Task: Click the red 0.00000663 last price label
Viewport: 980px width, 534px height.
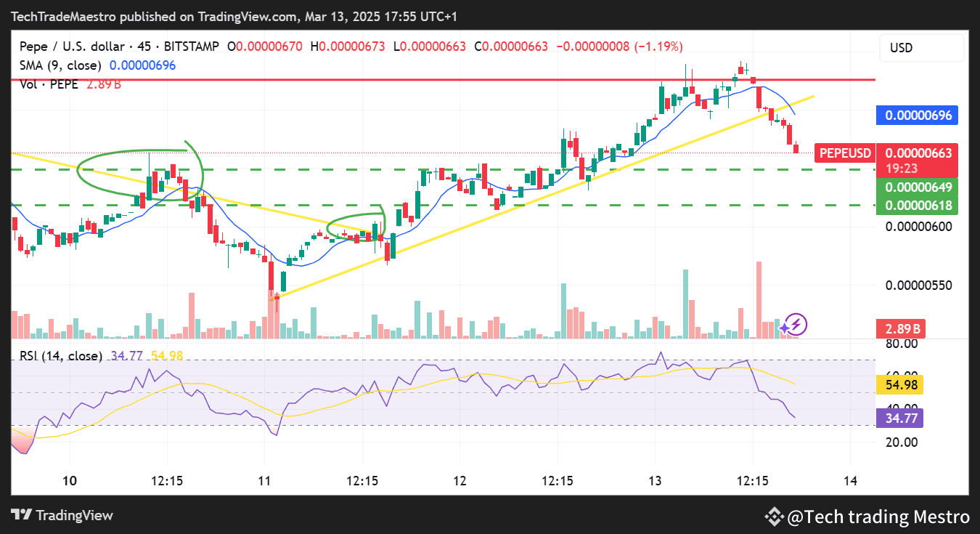Action: pyautogui.click(x=918, y=153)
